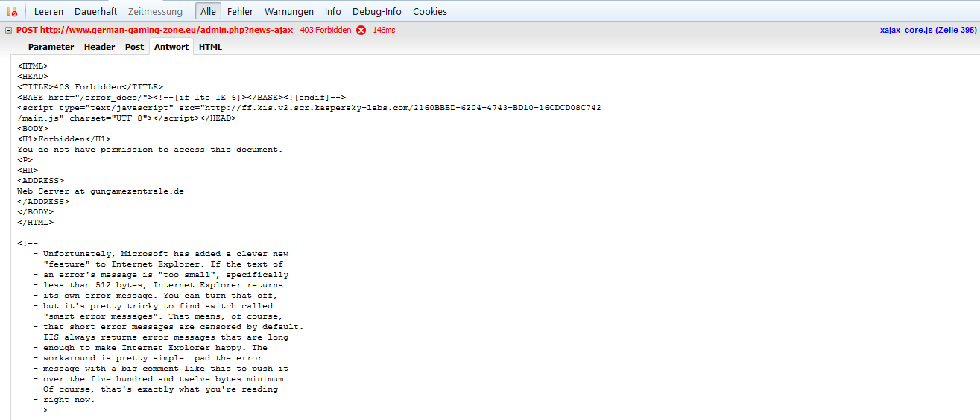Open the Post tab

pos(135,47)
